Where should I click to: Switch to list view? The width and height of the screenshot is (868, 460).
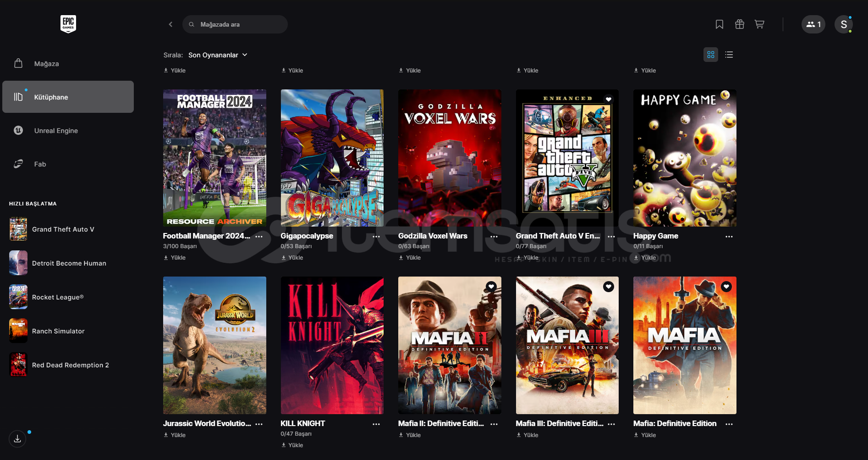pos(729,55)
